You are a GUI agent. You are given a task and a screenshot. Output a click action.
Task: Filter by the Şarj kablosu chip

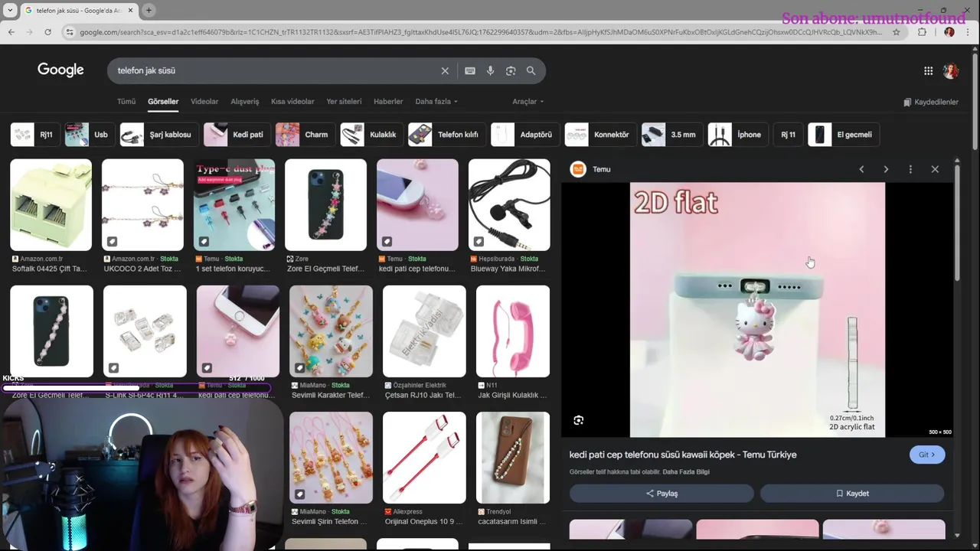160,135
